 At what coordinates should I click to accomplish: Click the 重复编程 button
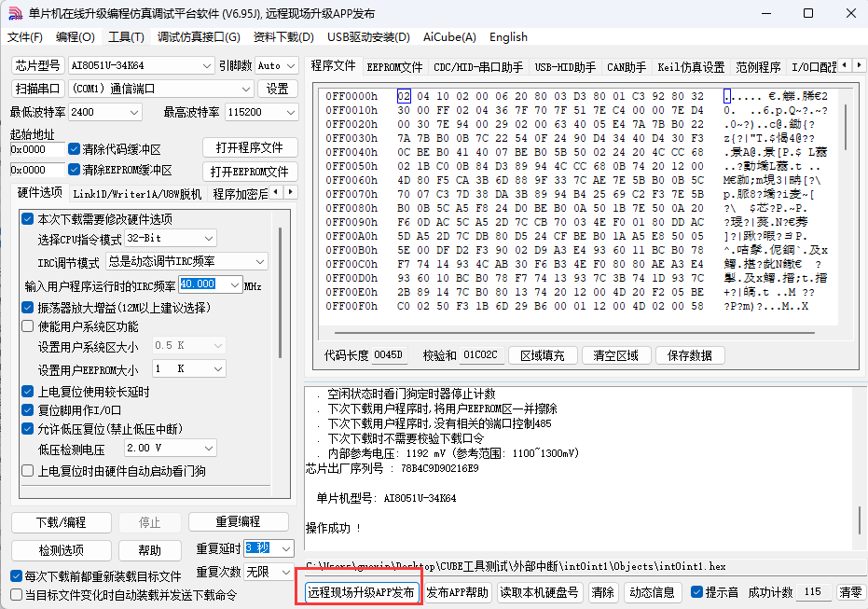click(x=238, y=521)
